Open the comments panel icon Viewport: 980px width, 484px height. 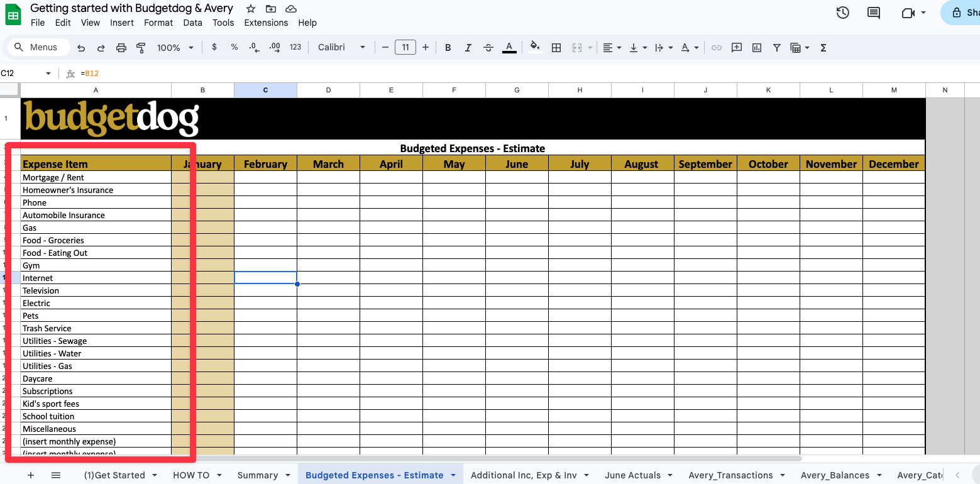pyautogui.click(x=873, y=13)
